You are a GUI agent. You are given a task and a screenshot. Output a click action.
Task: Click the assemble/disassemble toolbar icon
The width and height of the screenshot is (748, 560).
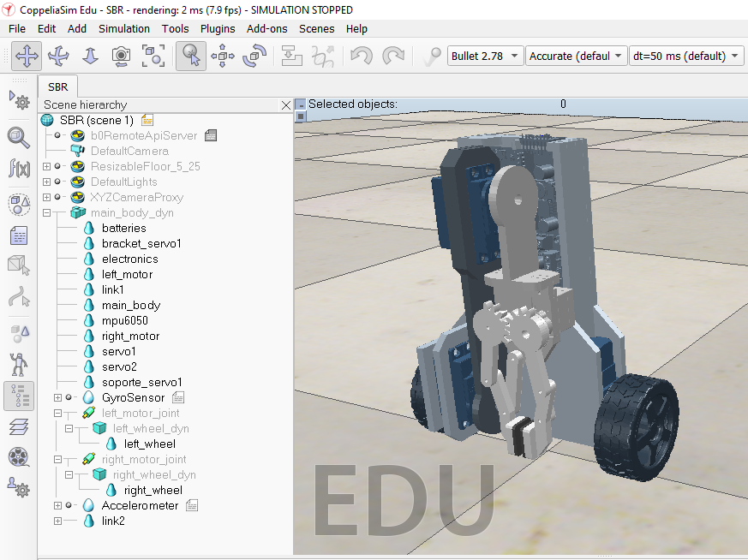(x=291, y=57)
